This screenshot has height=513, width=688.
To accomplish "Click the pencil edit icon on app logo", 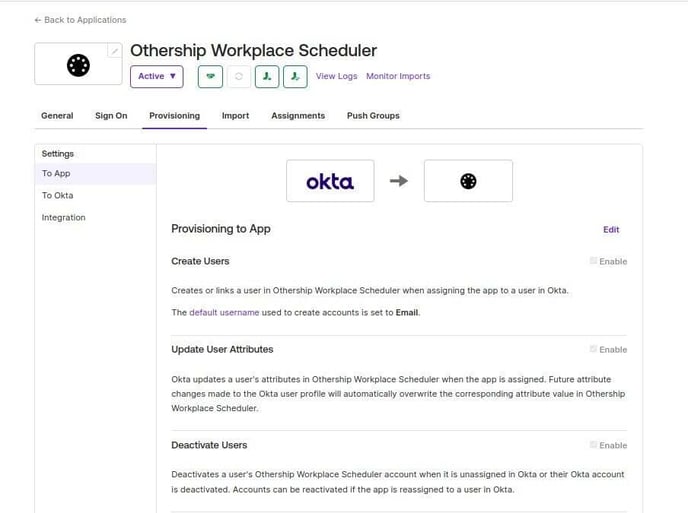I will coord(115,51).
